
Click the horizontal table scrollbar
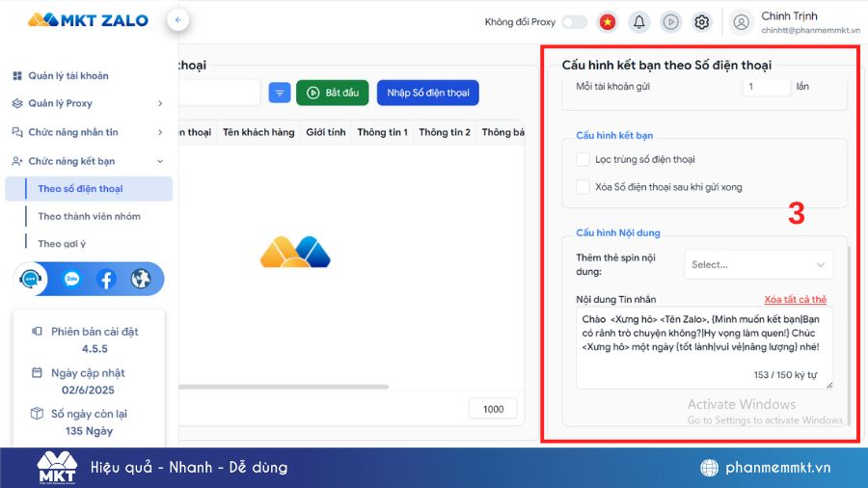coord(284,387)
